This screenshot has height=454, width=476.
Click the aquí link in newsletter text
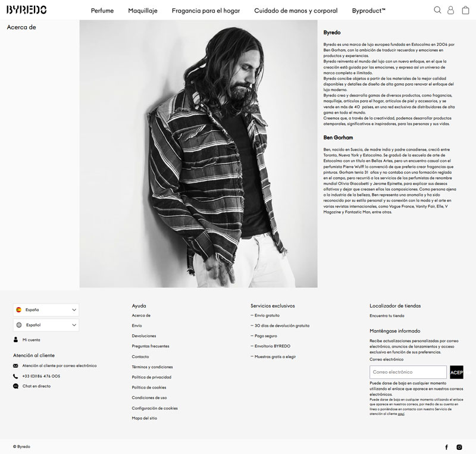coord(401,414)
